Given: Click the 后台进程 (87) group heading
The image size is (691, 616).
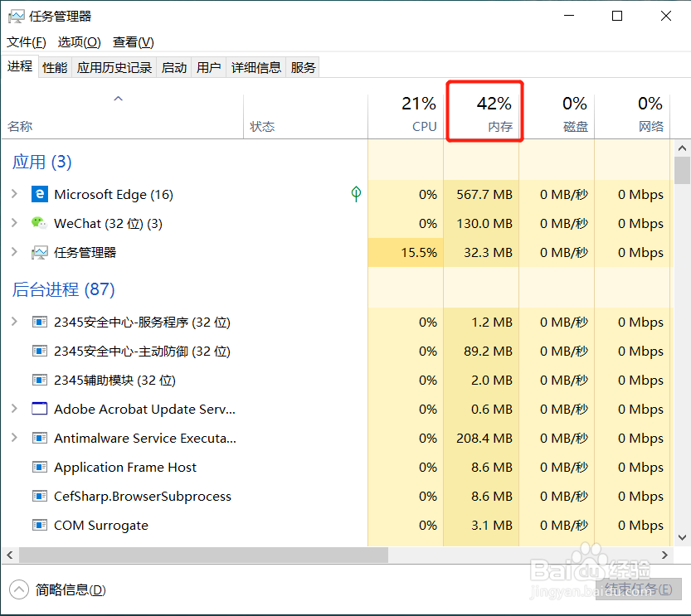Looking at the screenshot, I should pos(63,289).
